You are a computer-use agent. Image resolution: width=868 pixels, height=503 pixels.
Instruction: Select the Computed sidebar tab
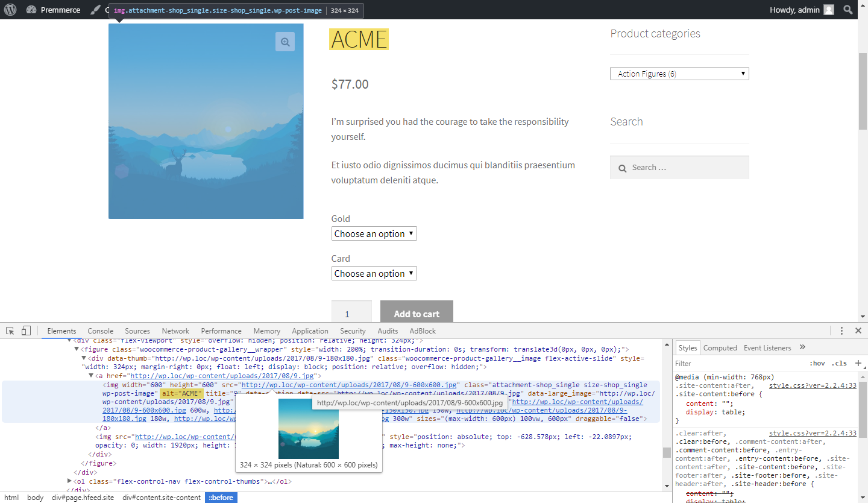tap(720, 347)
